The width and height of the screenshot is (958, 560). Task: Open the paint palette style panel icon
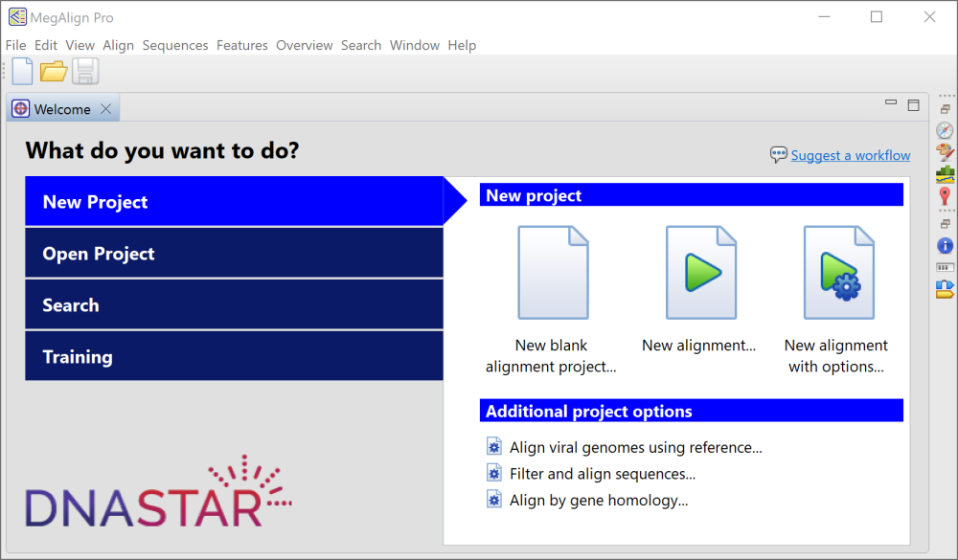point(945,152)
